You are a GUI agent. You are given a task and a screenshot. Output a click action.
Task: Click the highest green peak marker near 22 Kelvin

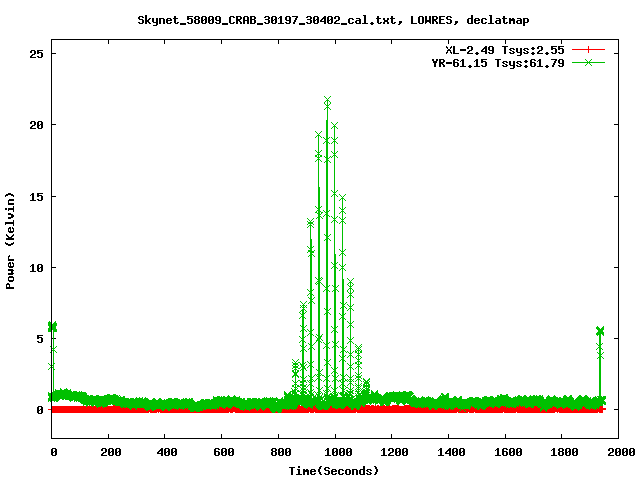(327, 100)
